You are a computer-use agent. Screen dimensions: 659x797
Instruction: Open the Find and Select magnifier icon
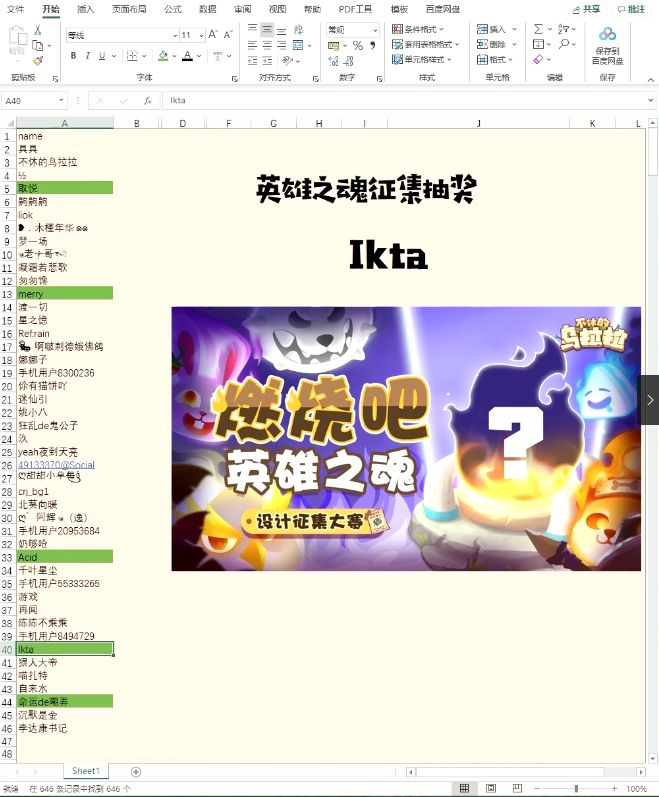(563, 45)
